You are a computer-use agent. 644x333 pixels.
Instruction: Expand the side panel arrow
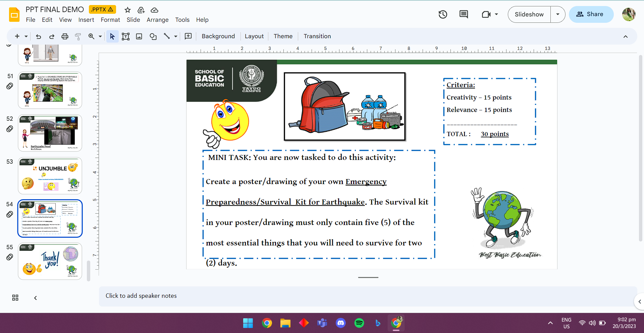[x=639, y=301]
